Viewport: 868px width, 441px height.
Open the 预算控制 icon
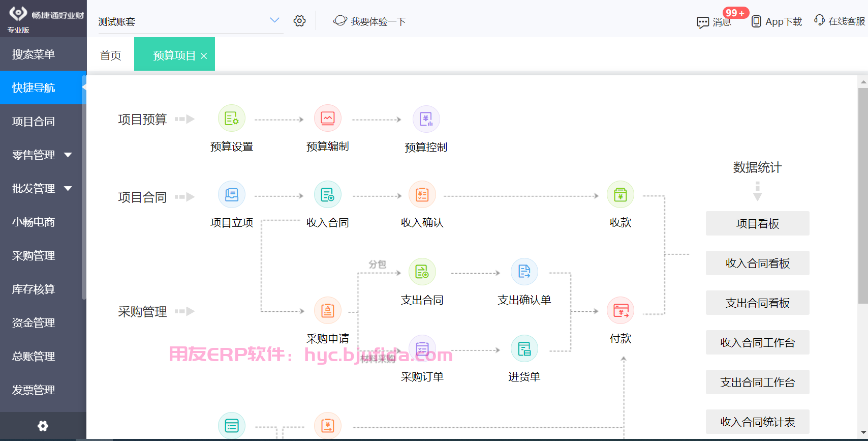[x=426, y=119]
